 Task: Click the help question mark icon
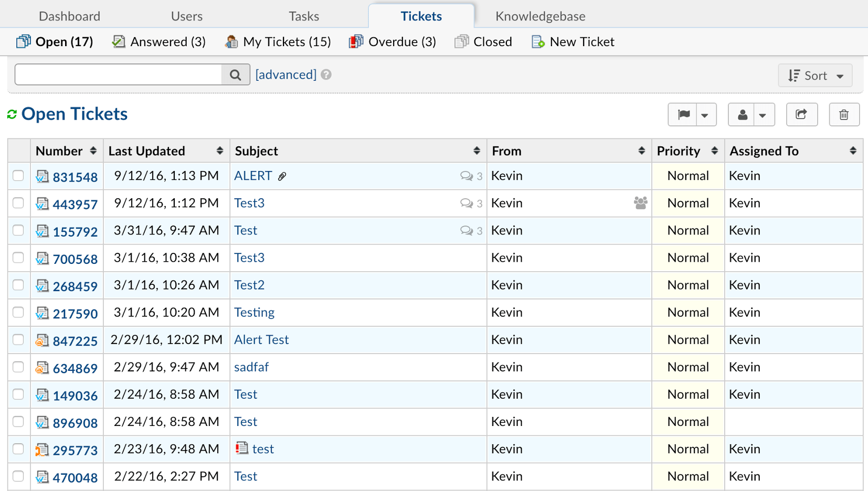coord(326,75)
